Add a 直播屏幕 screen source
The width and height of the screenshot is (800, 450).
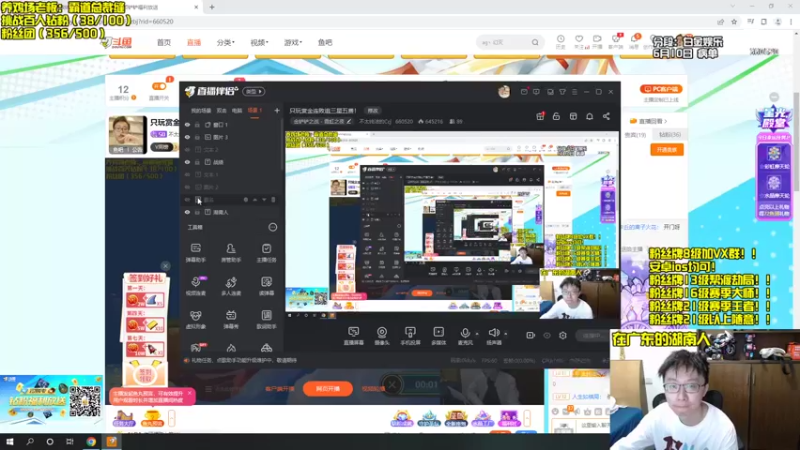click(x=354, y=336)
